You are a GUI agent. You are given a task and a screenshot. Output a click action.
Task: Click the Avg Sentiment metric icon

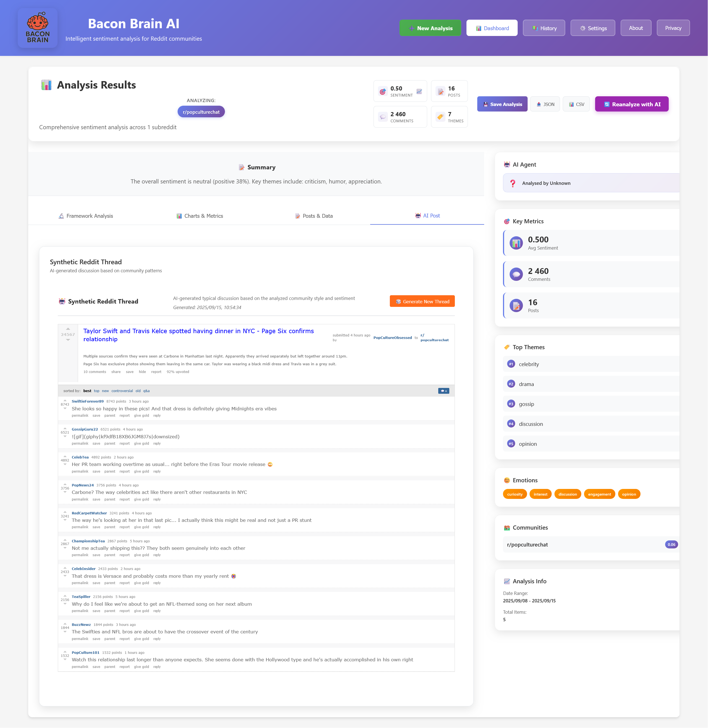pos(516,243)
